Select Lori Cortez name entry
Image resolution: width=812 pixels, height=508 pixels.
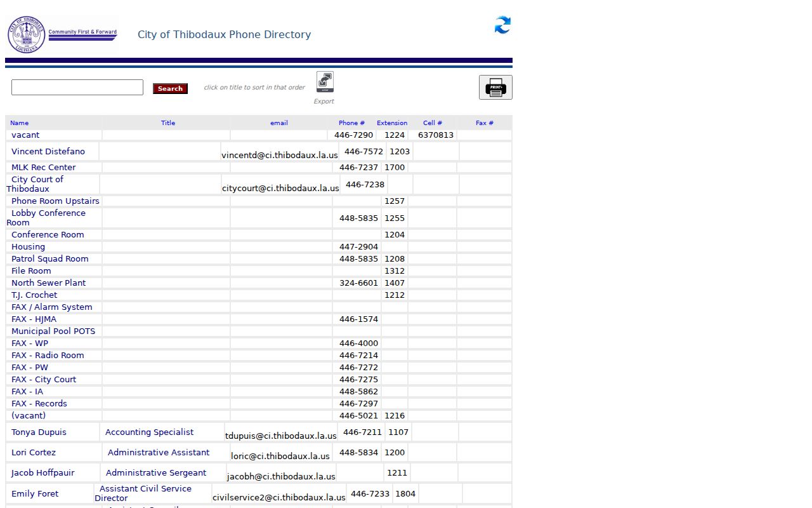click(x=34, y=453)
